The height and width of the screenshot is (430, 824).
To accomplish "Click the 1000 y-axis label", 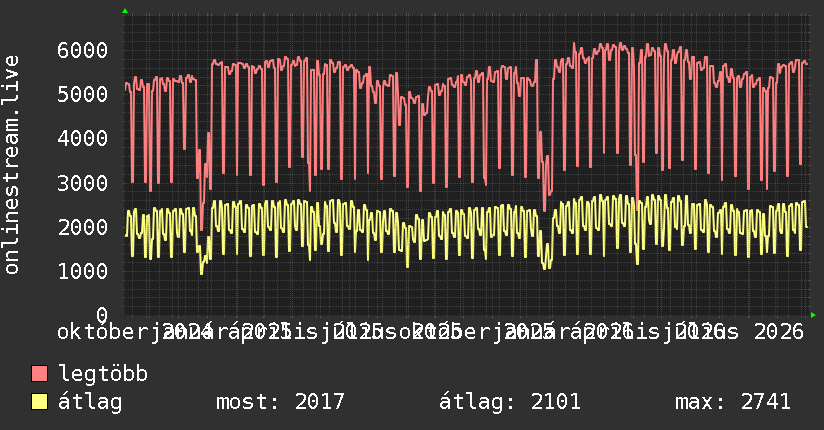I will pyautogui.click(x=83, y=271).
